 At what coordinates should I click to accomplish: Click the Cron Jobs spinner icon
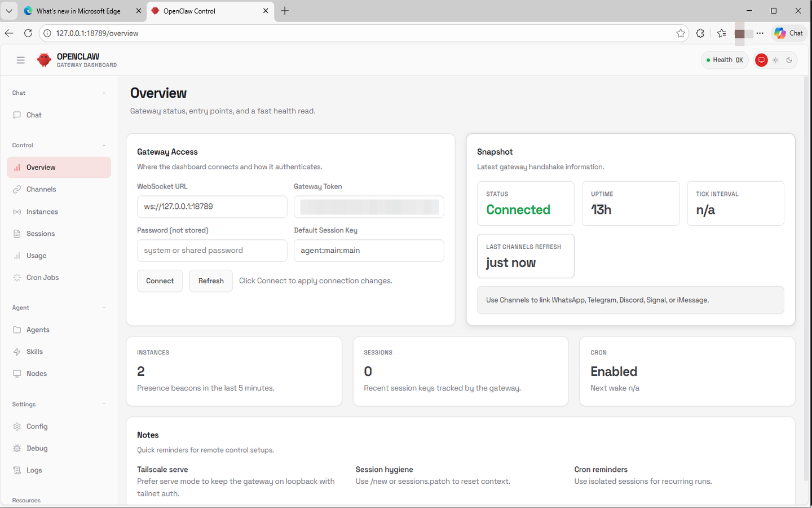[17, 277]
